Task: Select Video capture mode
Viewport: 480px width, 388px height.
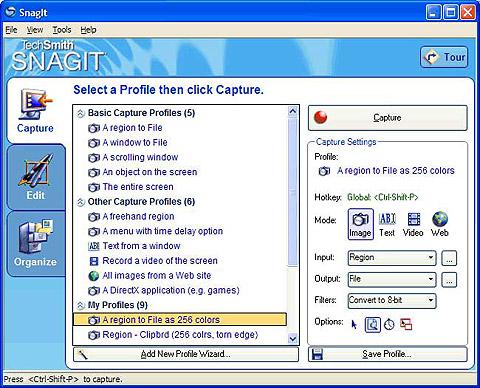Action: (413, 225)
